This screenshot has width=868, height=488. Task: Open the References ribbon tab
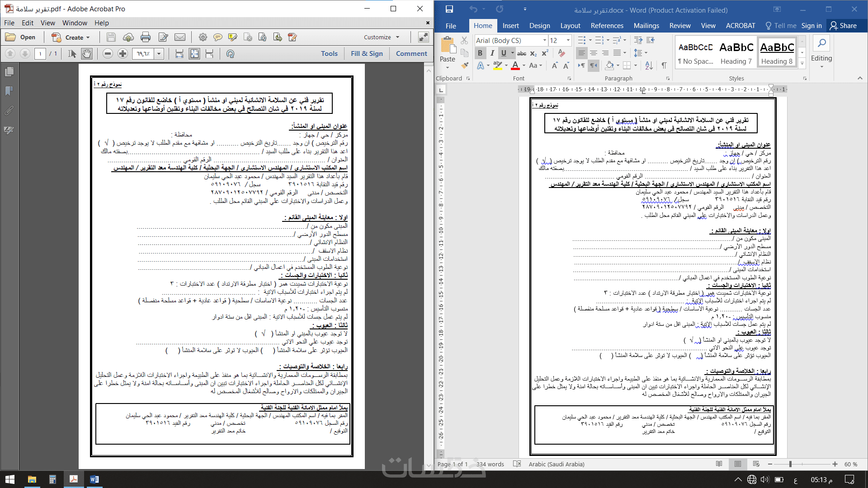point(607,26)
